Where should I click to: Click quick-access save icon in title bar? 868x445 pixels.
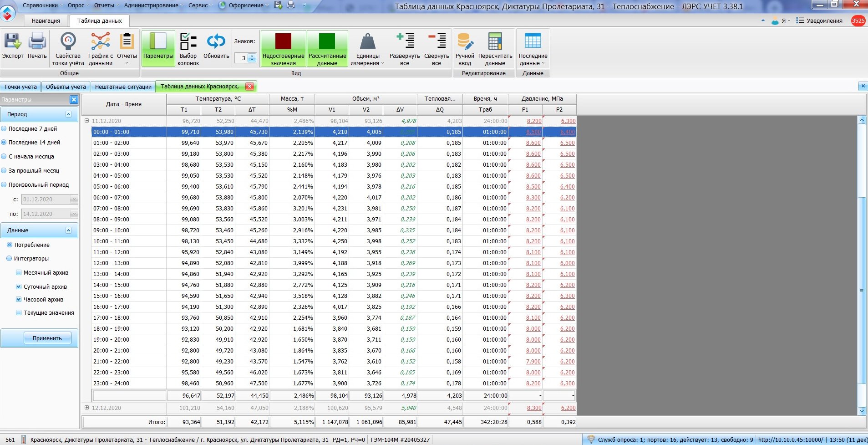pos(279,5)
